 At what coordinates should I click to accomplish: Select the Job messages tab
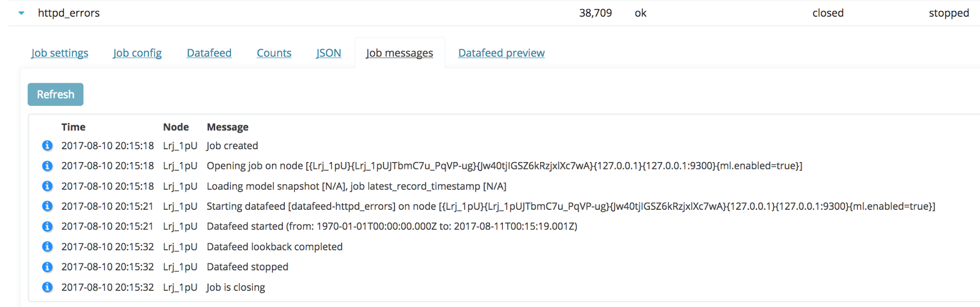(x=399, y=53)
